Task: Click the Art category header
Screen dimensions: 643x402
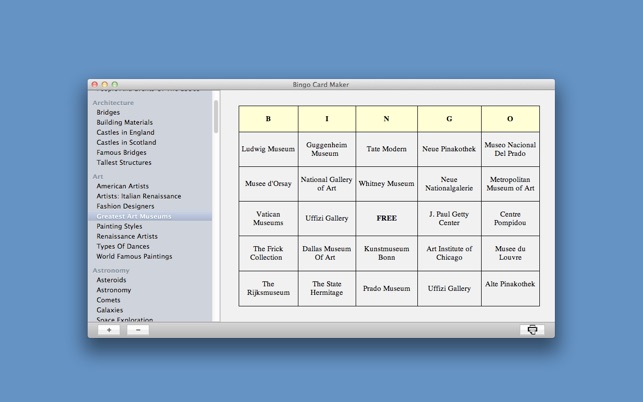Action: [98, 176]
